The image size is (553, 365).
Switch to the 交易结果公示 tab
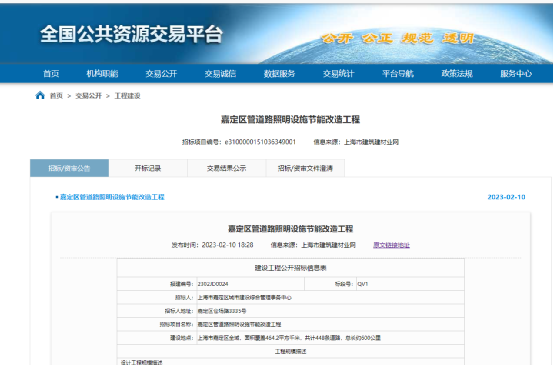pyautogui.click(x=226, y=168)
